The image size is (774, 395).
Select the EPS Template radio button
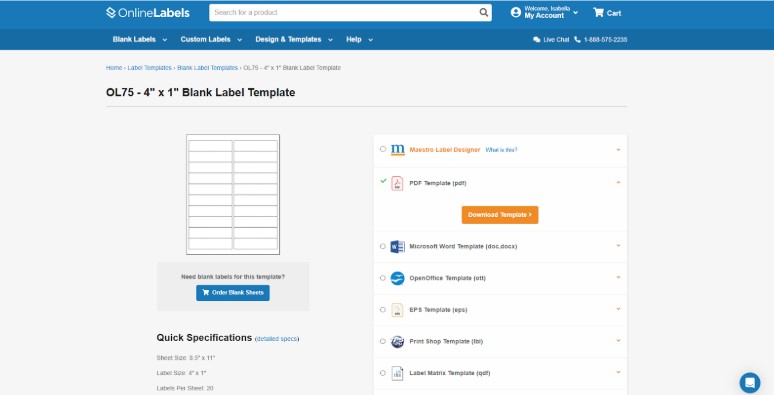[383, 309]
